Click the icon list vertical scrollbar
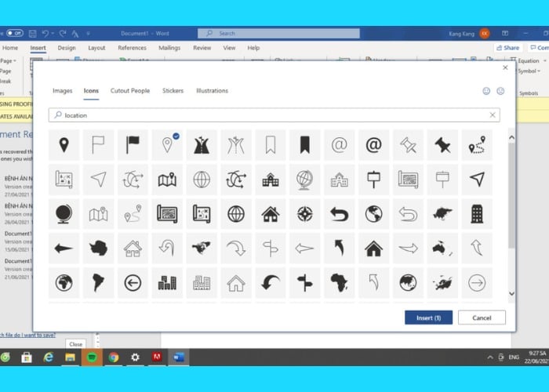Screen dimensions: 549x392 (x=511, y=212)
